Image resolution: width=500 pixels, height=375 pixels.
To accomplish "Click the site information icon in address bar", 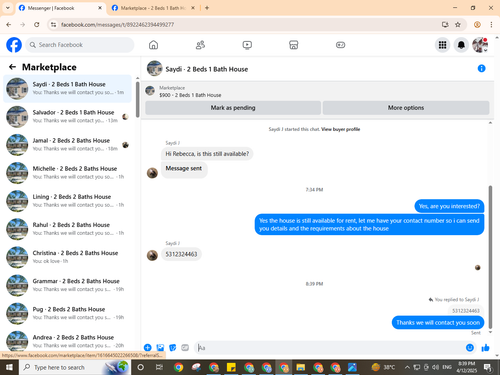I will tap(53, 25).
